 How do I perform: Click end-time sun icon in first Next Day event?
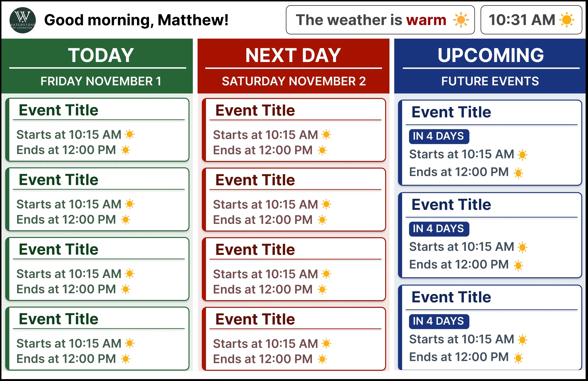pyautogui.click(x=322, y=150)
